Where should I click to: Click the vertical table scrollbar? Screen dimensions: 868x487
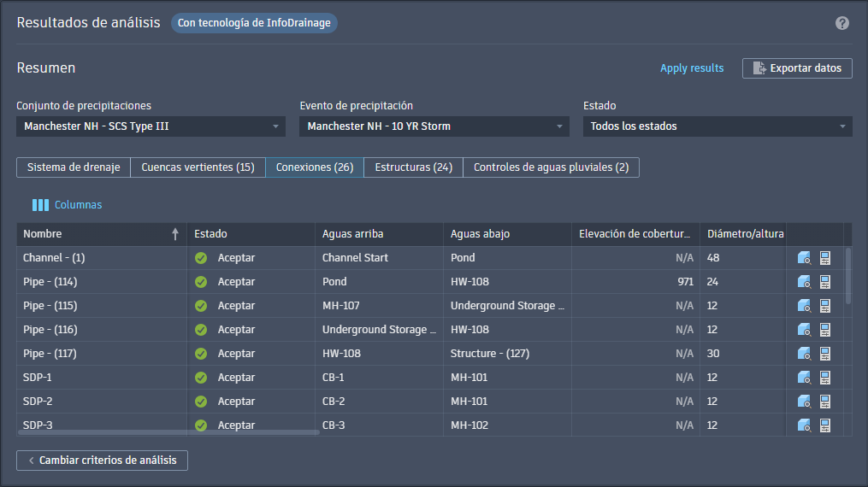(848, 276)
